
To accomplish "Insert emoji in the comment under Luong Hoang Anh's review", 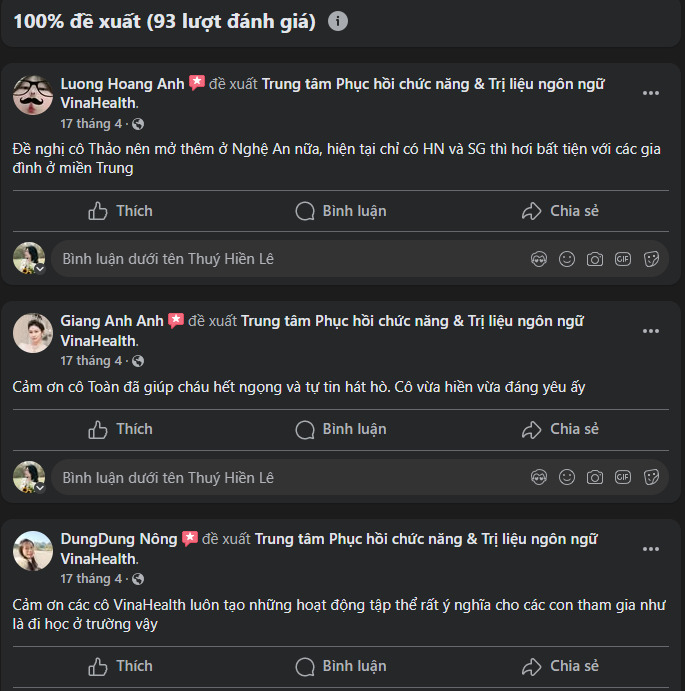I will point(567,259).
